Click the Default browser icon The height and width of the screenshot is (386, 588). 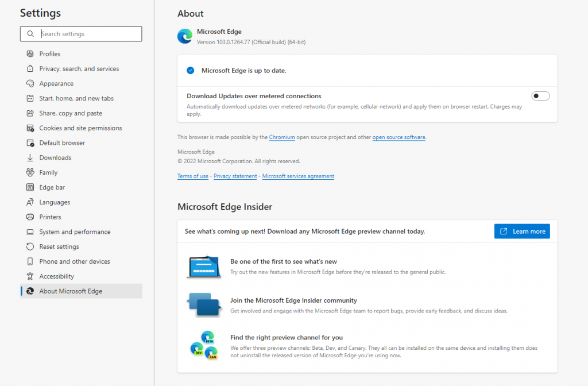click(30, 143)
